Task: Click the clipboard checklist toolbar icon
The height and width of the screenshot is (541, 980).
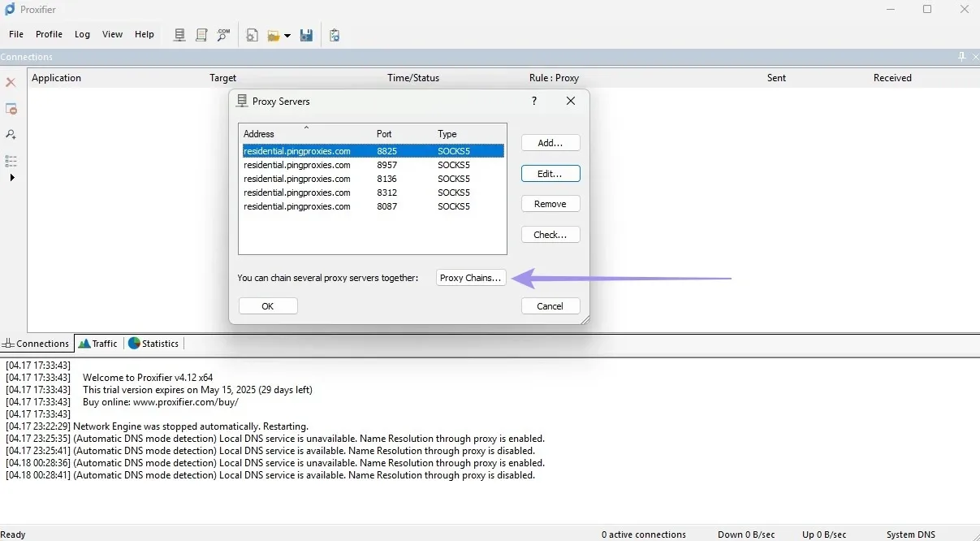Action: [x=335, y=35]
